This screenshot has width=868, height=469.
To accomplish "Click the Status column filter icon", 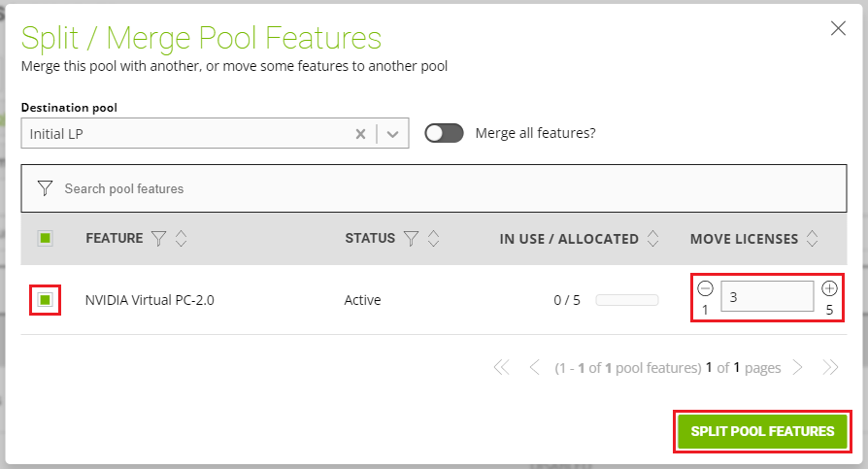I will 411,238.
